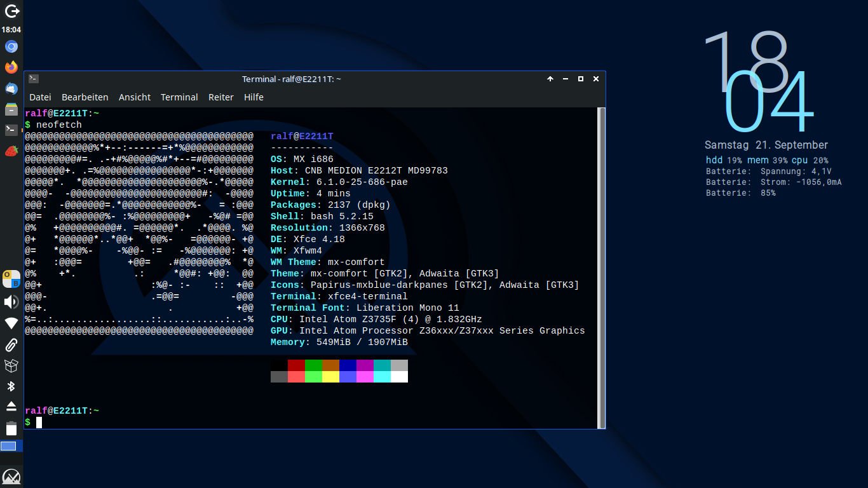Click the dark green color block in neofetch
The width and height of the screenshot is (868, 488).
tap(313, 365)
